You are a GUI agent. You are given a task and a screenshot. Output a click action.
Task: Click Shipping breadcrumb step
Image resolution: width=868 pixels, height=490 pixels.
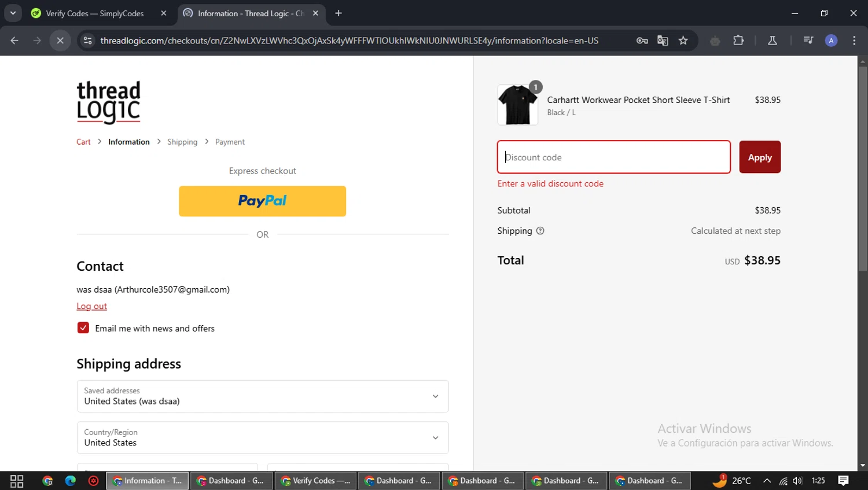pyautogui.click(x=182, y=142)
